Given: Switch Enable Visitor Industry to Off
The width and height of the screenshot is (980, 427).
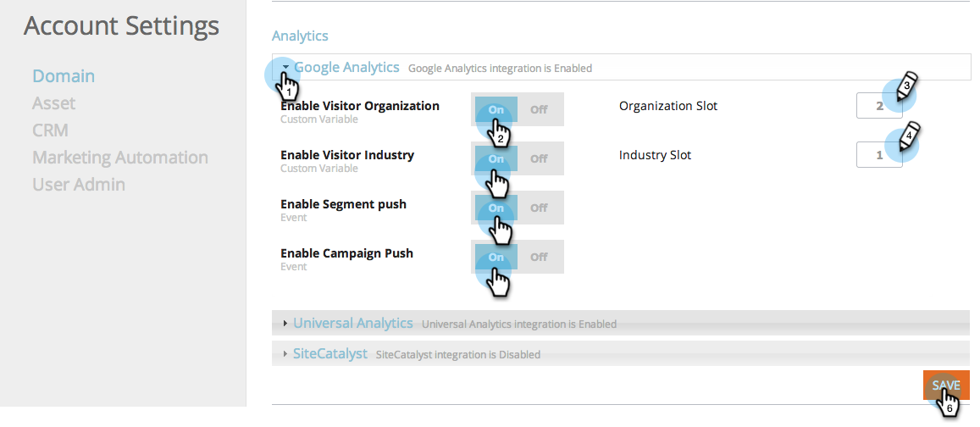Looking at the screenshot, I should click(540, 158).
